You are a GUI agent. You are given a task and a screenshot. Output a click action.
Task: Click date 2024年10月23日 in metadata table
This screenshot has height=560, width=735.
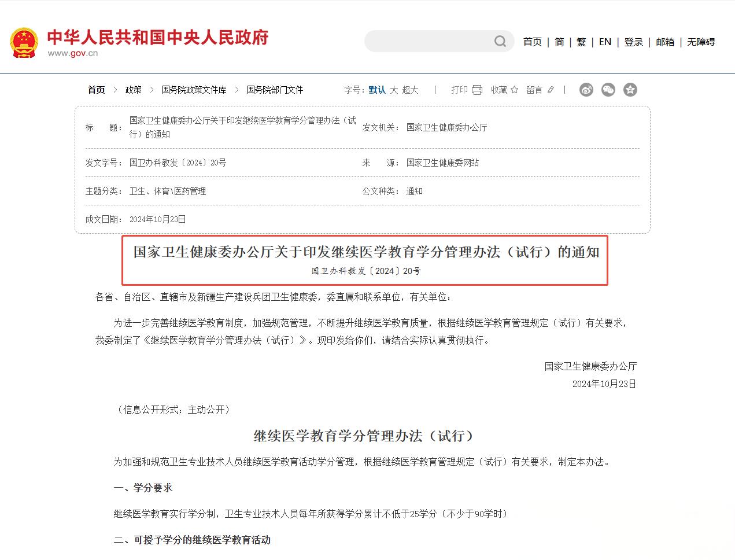point(158,219)
